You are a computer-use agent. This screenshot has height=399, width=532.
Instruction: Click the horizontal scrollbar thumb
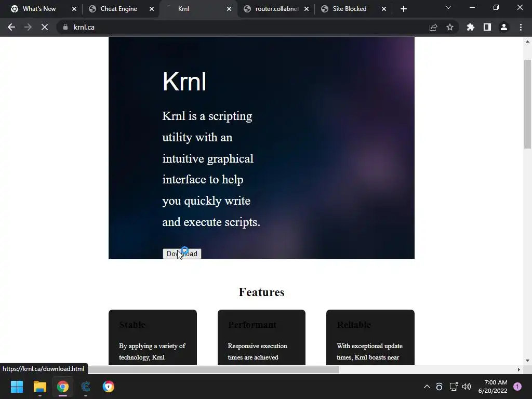[x=214, y=369]
